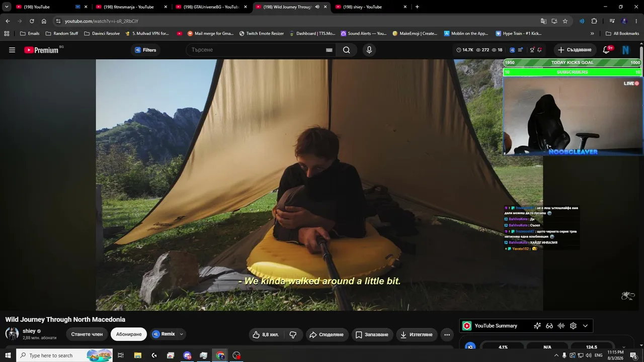This screenshot has height=362, width=644.
Task: Open the apps grid in bookmarks bar
Action: (x=7, y=34)
